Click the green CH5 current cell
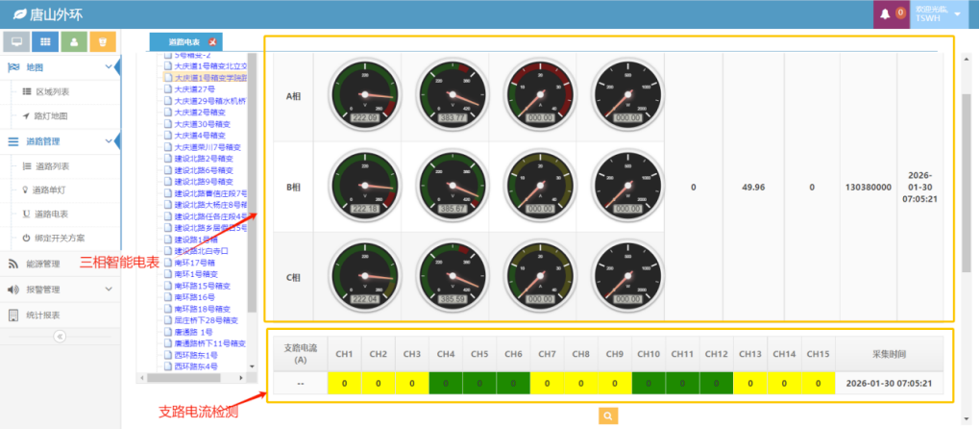The width and height of the screenshot is (980, 429). click(479, 384)
